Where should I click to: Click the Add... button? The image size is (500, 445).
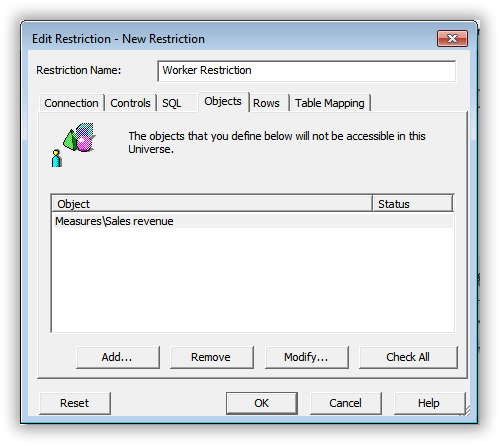(118, 357)
